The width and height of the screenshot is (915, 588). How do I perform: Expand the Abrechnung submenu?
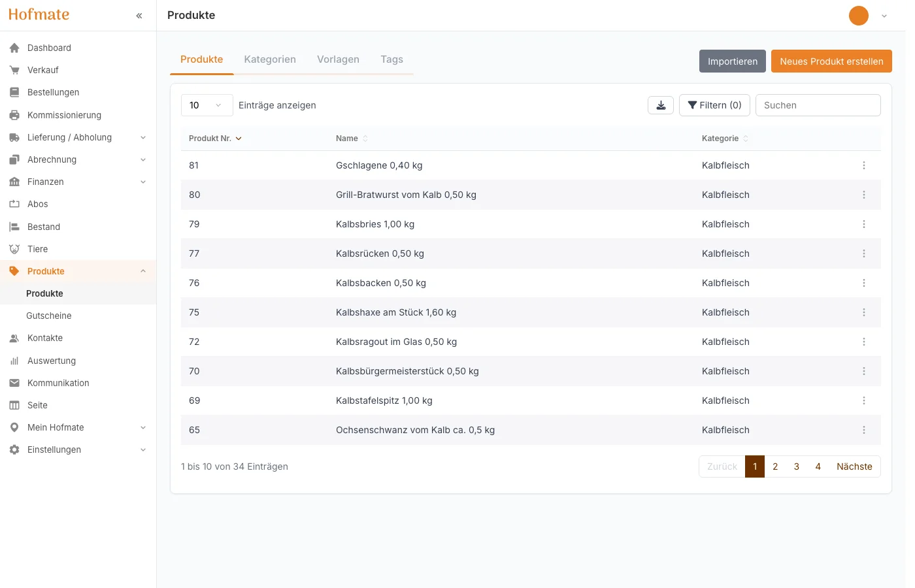(52, 159)
